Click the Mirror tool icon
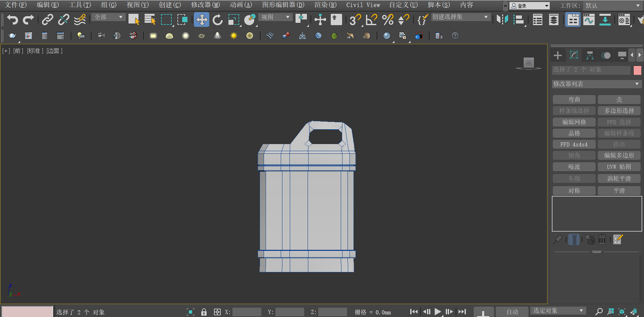Viewport: 644px width, 317px height. point(502,20)
